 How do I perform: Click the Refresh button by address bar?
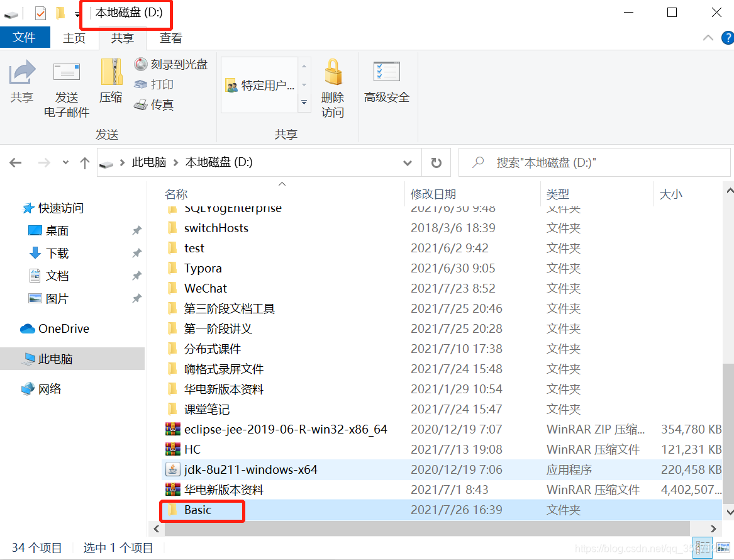(x=437, y=162)
